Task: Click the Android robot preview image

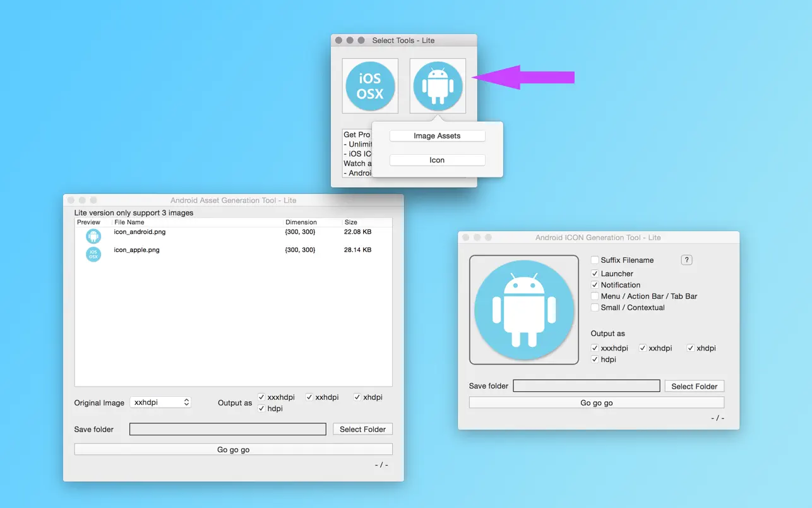Action: (523, 310)
